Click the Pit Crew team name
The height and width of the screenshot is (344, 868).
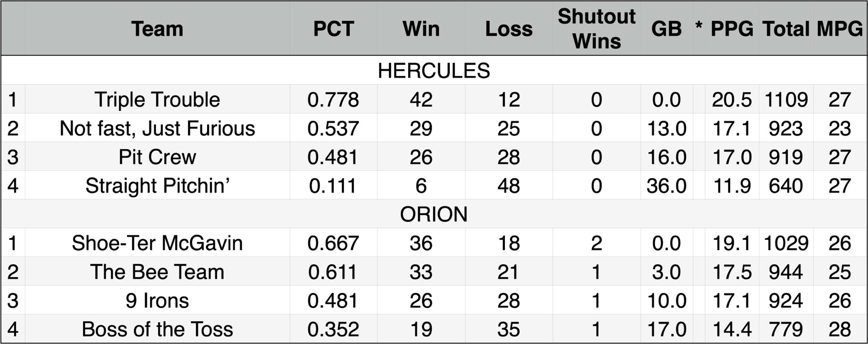[157, 157]
